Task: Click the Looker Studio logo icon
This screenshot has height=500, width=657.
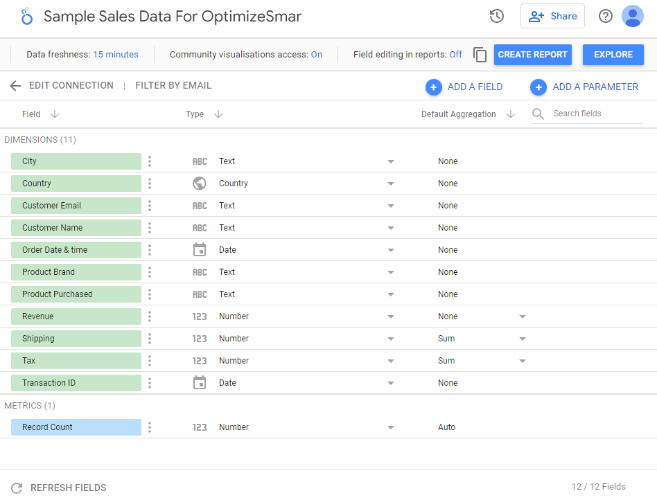Action: [26, 16]
